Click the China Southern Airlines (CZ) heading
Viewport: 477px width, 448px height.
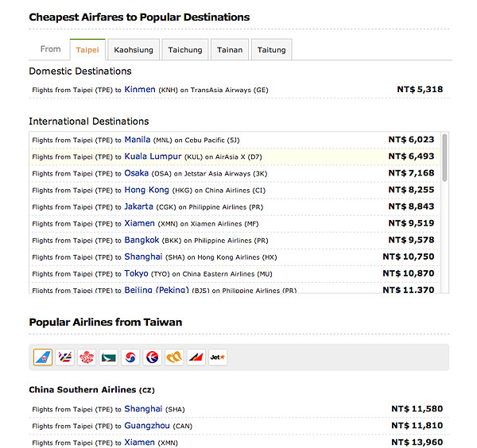(92, 390)
